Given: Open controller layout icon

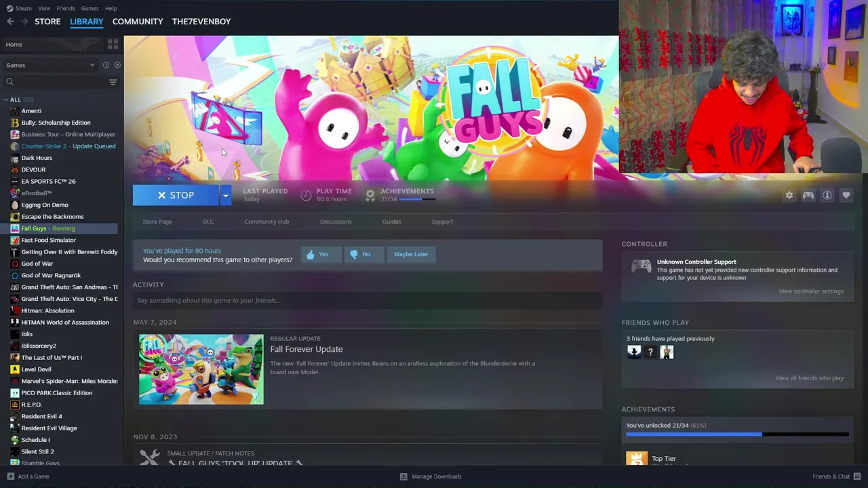Looking at the screenshot, I should (808, 195).
